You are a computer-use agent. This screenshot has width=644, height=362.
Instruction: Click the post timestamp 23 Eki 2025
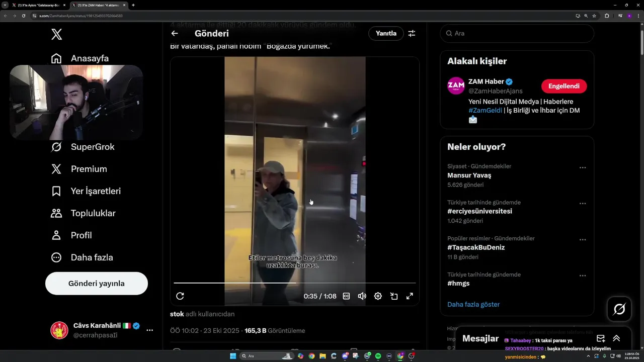[x=205, y=331]
